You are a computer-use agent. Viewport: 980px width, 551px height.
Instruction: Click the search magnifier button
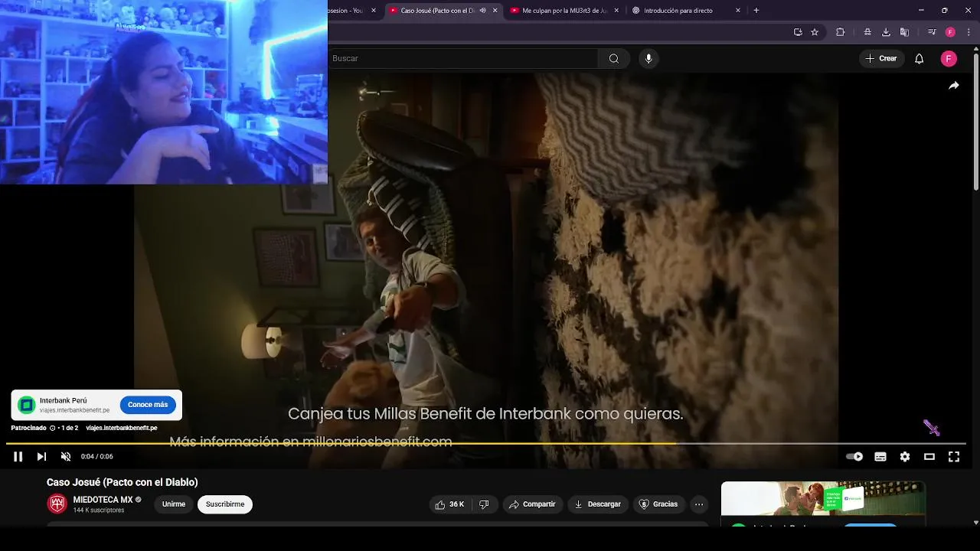(613, 58)
